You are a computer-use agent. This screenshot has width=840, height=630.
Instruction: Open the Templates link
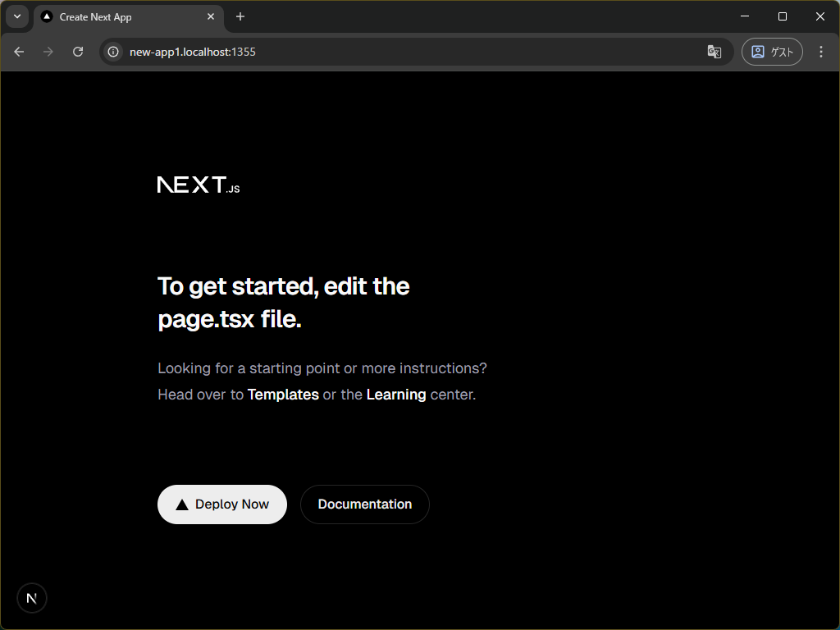pos(283,395)
